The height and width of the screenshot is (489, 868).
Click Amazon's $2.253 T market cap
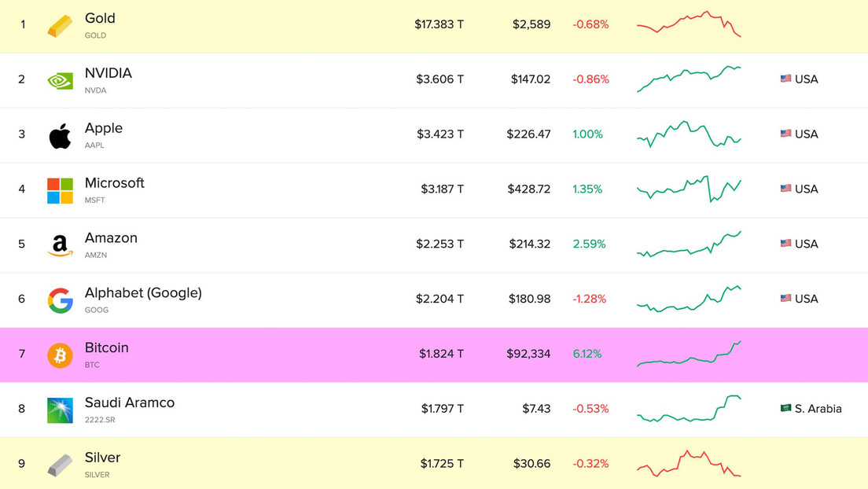[x=440, y=244]
